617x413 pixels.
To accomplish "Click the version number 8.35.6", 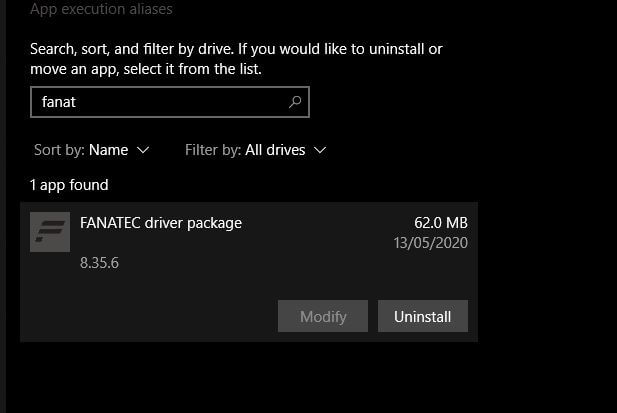I will 99,263.
